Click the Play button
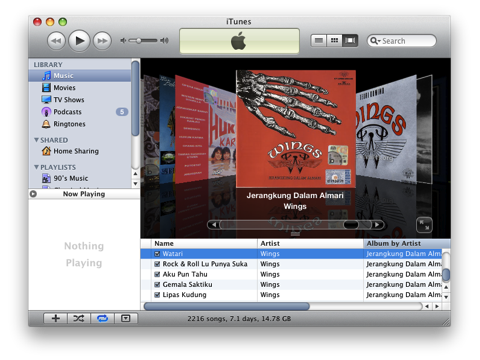 coord(79,41)
